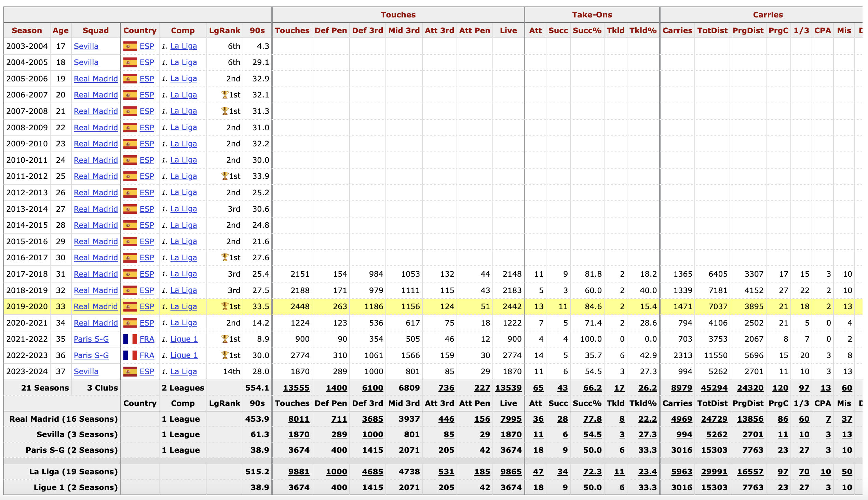Click the career total Touches value 13555

(296, 388)
